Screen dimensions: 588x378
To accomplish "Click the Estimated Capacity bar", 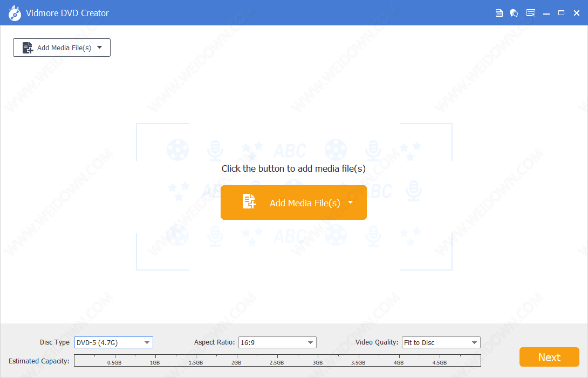I will 277,360.
